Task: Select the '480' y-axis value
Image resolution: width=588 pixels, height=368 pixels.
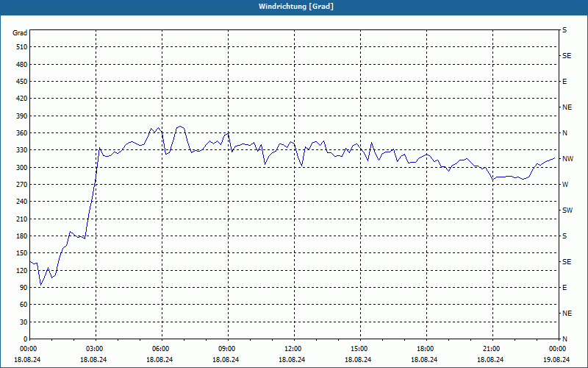Action: [x=22, y=65]
